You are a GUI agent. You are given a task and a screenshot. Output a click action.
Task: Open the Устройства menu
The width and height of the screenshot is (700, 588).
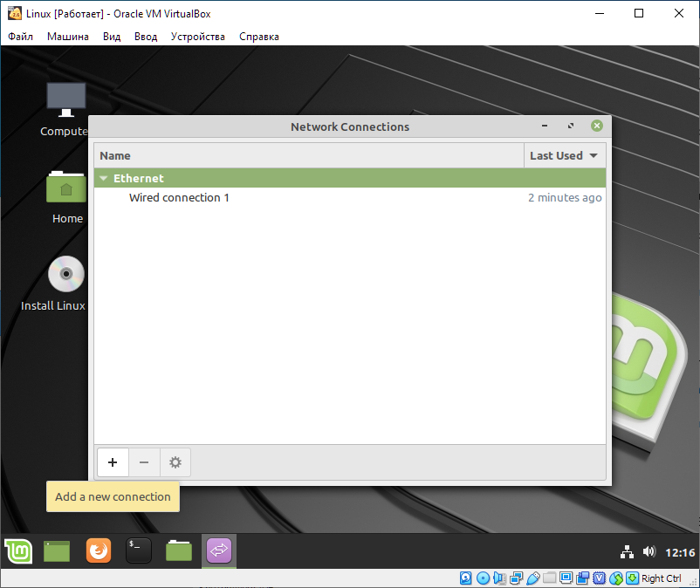pyautogui.click(x=198, y=37)
